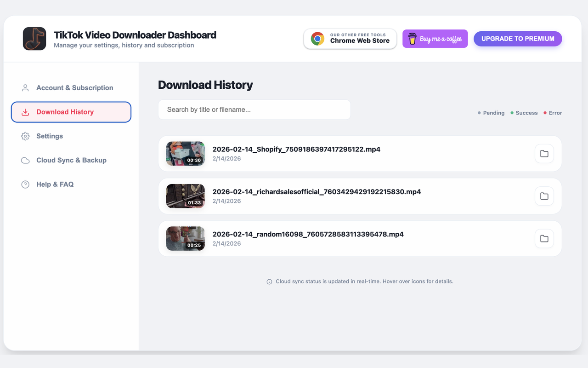This screenshot has width=588, height=368.
Task: Click the coffee cup icon on the purple button
Action: (412, 39)
